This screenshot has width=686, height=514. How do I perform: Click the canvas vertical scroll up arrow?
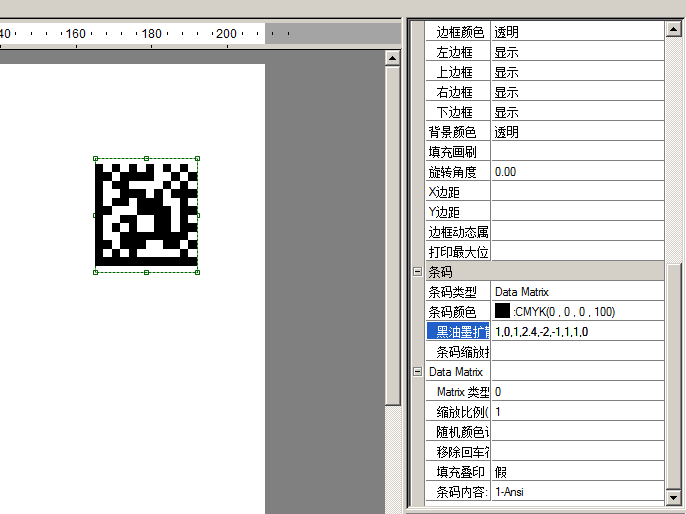(x=392, y=58)
